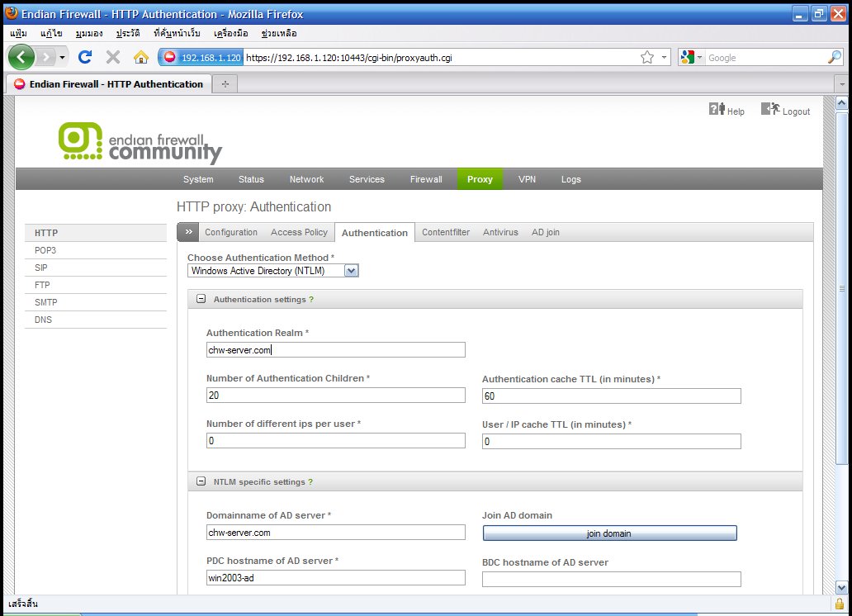Image resolution: width=852 pixels, height=616 pixels.
Task: Switch to the Access Policy tab
Action: point(299,232)
